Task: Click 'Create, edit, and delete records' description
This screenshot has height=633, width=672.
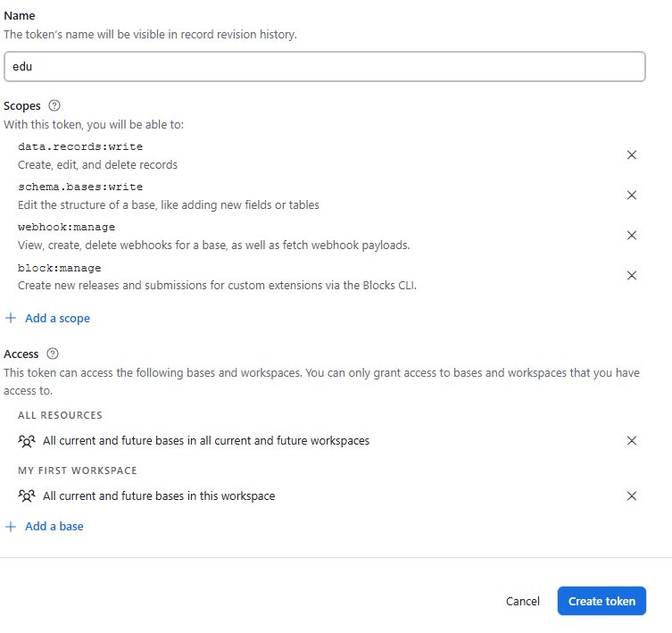Action: [97, 164]
